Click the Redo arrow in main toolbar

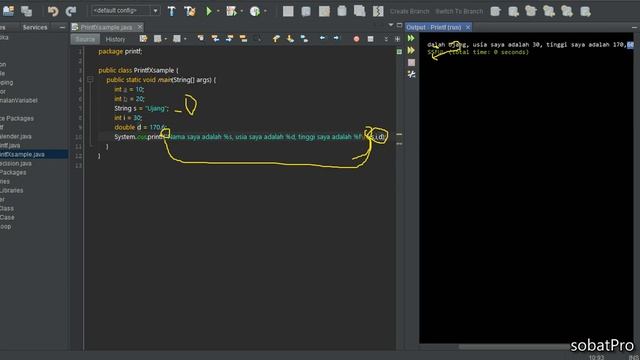coord(71,11)
